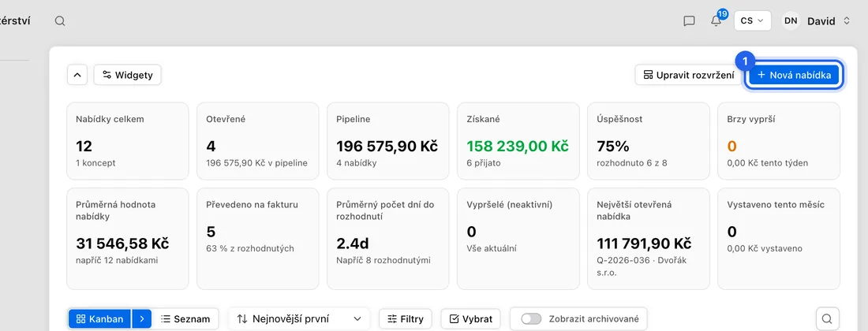Open the Nejnovější první sort dropdown
Screen dimensions: 868x331
[x=299, y=319]
